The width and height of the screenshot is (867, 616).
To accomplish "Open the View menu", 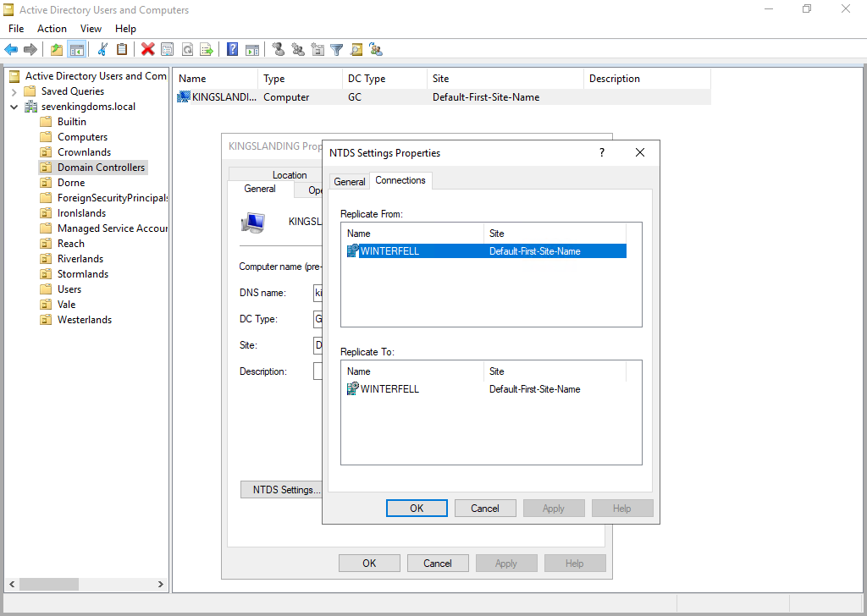I will tap(91, 29).
